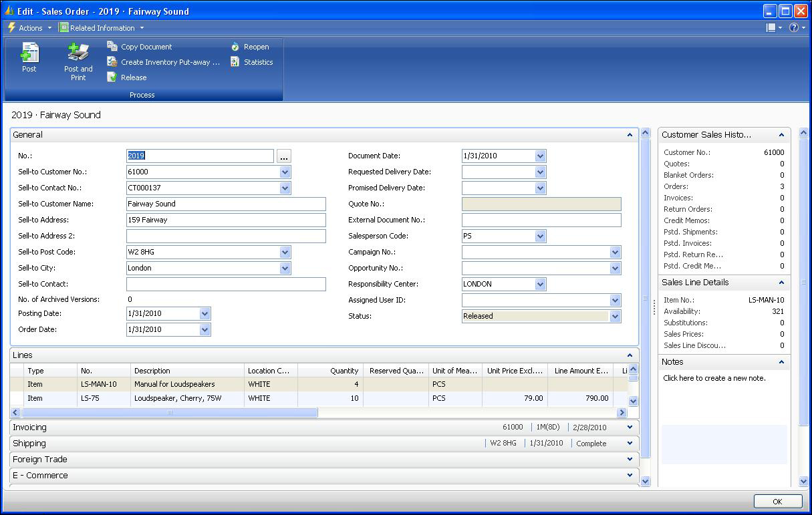Viewport: 812px width, 515px height.
Task: Click main pane scroll-up arrow
Action: pyautogui.click(x=645, y=133)
